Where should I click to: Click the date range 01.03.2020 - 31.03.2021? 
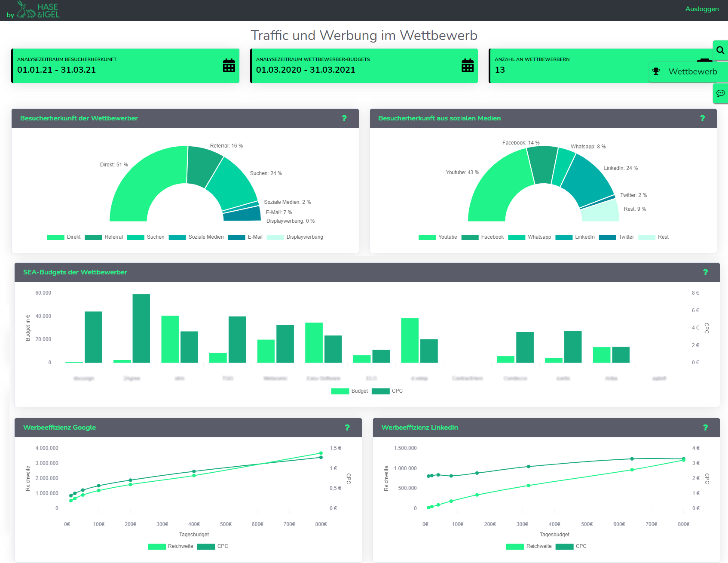306,70
